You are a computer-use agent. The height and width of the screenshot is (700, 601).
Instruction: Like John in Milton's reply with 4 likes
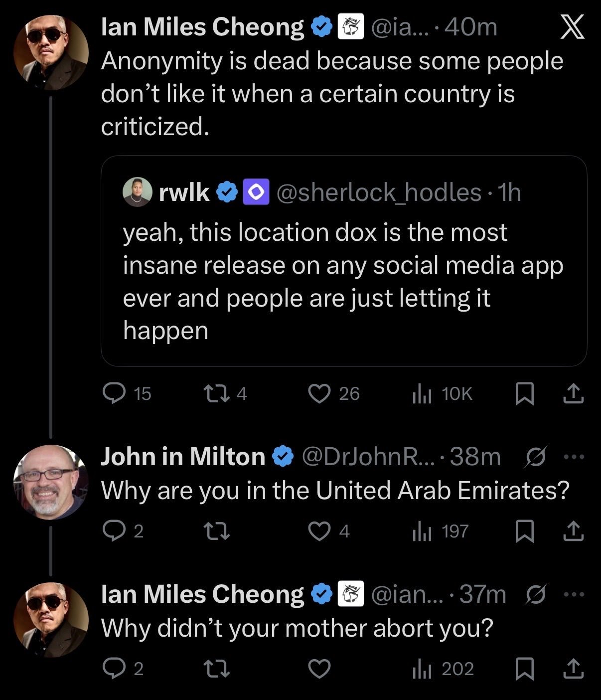319,531
